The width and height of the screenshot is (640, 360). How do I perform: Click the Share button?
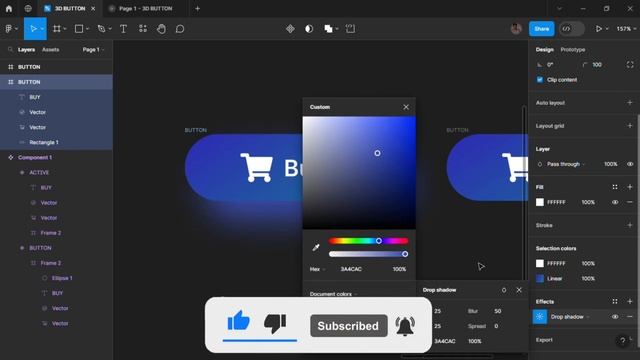[x=542, y=29]
